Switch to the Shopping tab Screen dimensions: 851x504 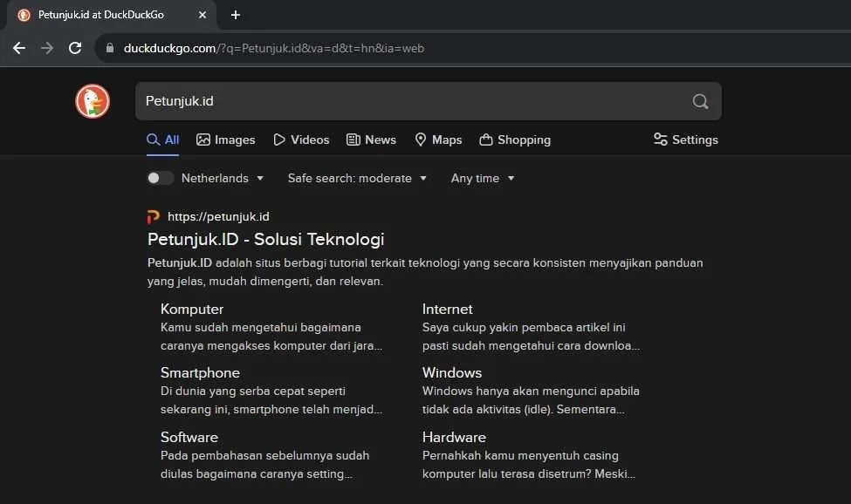point(515,140)
